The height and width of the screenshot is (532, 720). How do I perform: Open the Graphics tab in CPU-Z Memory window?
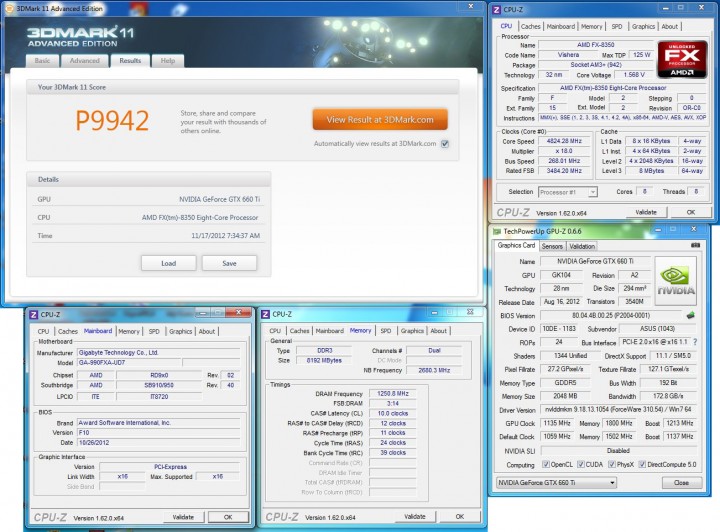coord(412,331)
